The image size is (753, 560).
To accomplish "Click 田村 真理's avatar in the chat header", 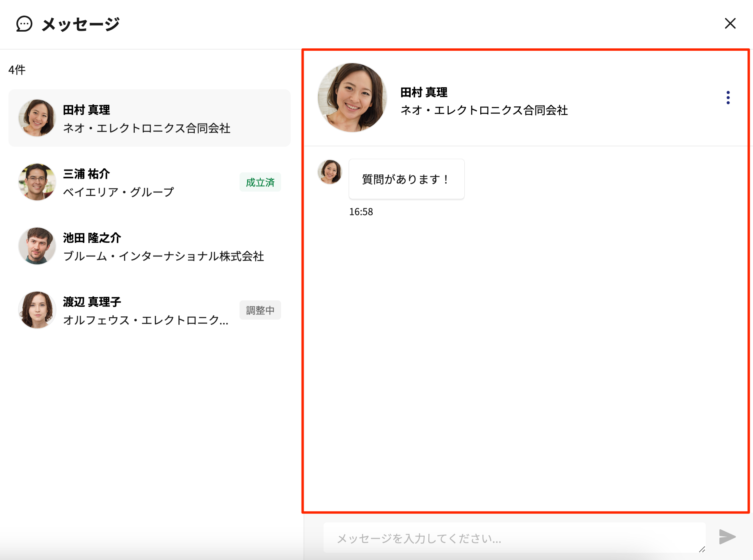I will point(352,97).
